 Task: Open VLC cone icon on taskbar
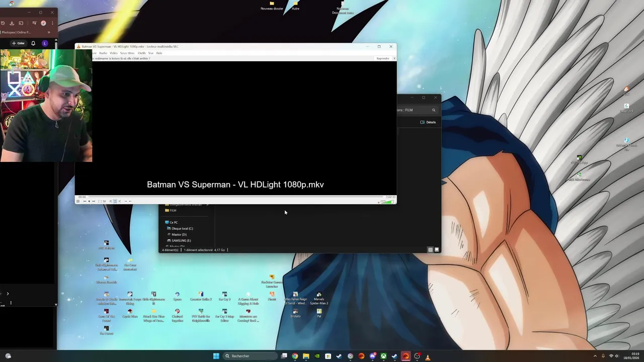click(428, 356)
